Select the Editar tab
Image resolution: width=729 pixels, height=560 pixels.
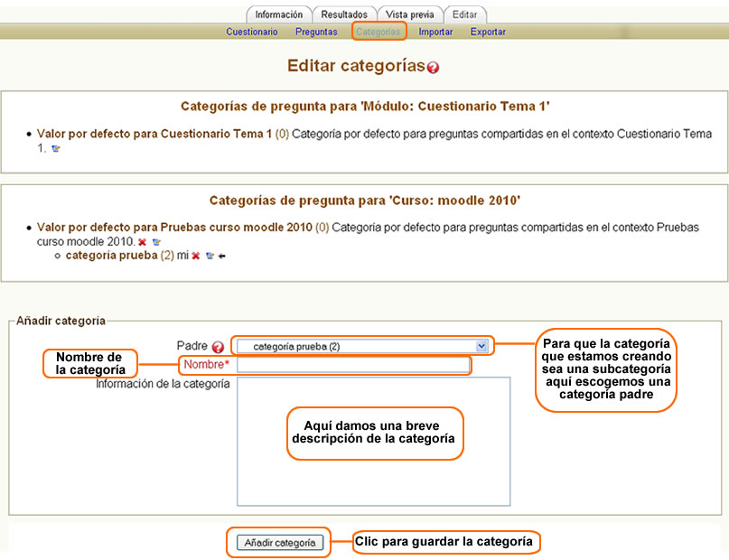click(x=465, y=14)
